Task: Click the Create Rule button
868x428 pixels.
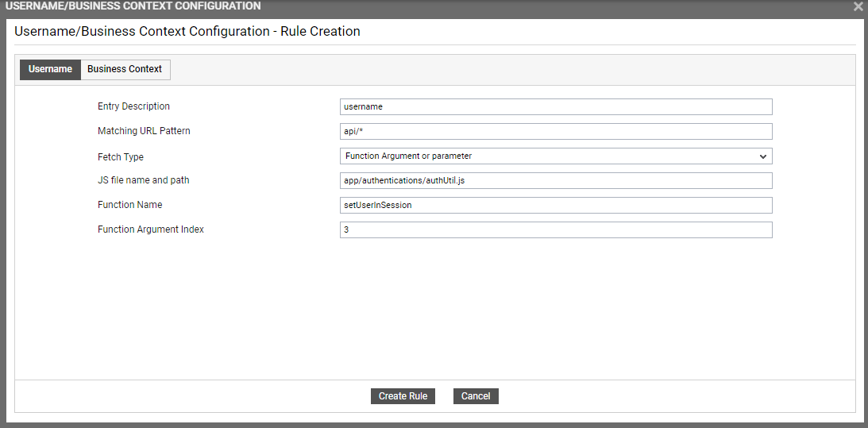Action: click(x=403, y=396)
